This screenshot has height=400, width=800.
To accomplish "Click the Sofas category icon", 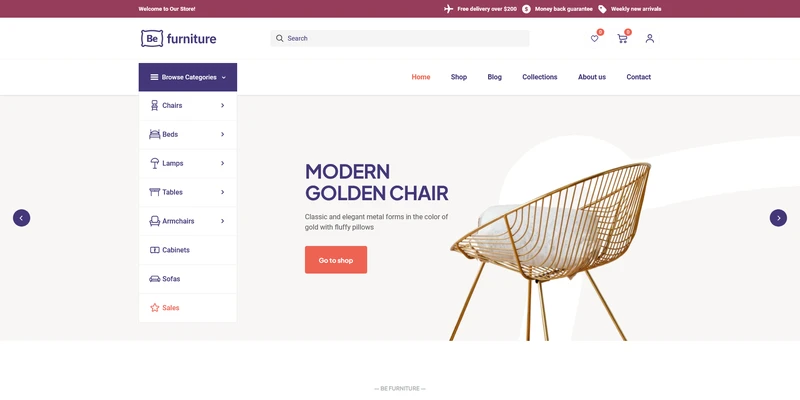I will click(154, 279).
